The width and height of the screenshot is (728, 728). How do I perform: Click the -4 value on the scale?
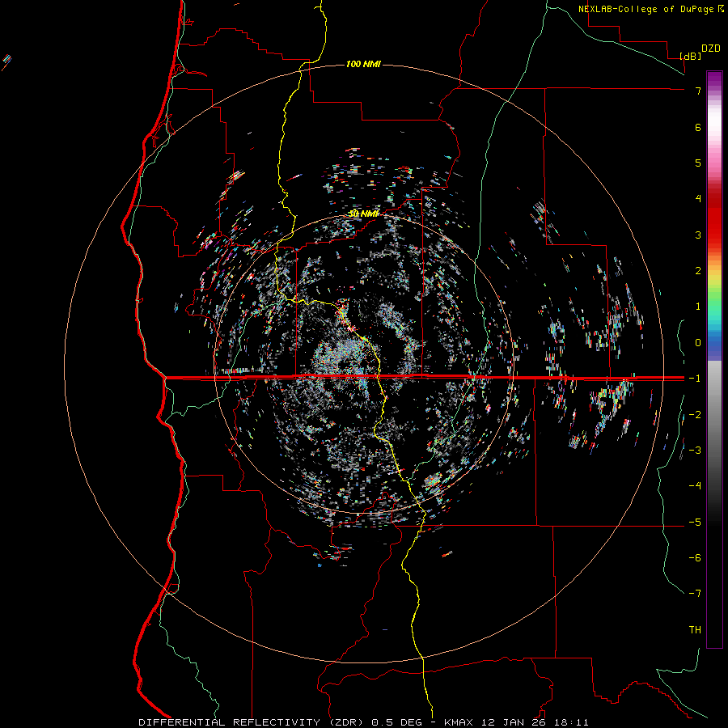pos(695,485)
